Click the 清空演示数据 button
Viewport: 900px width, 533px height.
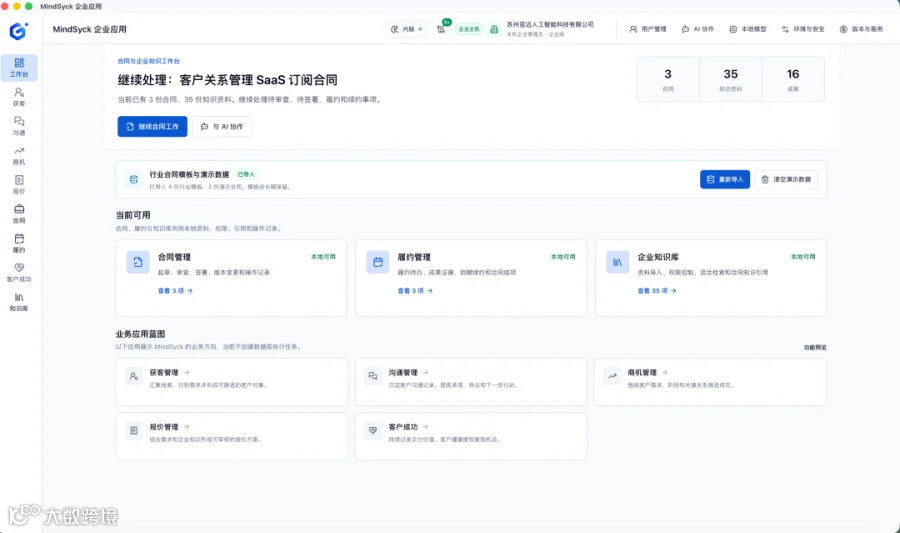[786, 180]
